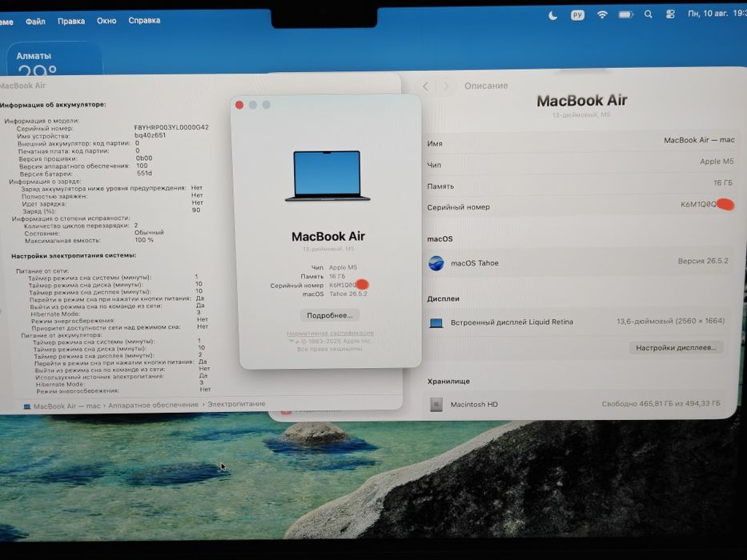Open the Справка menu
This screenshot has width=747, height=560.
(144, 21)
